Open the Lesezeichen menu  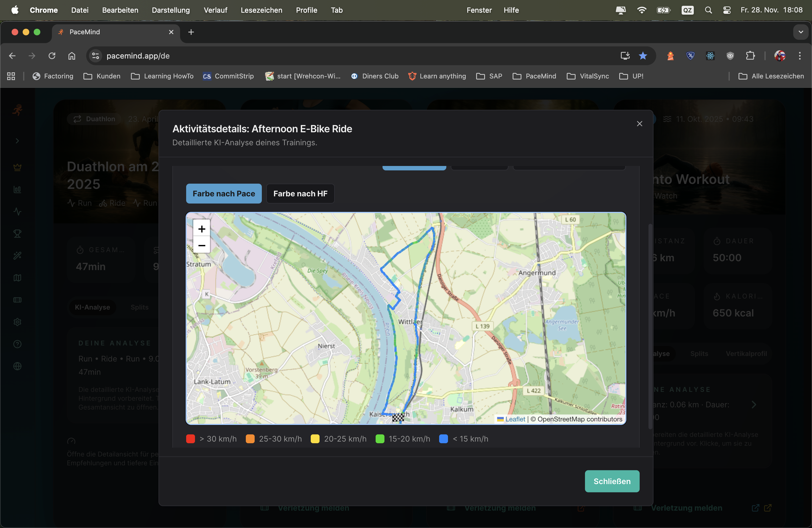261,10
